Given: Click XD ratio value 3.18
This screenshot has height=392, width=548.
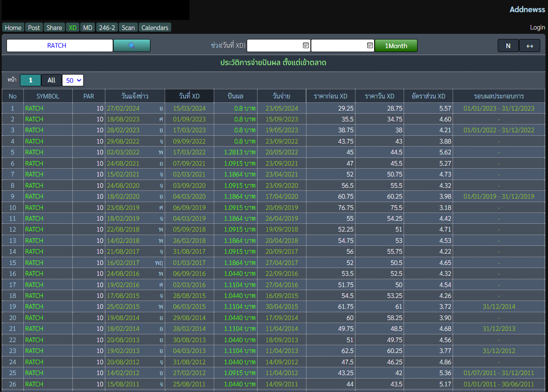Looking at the screenshot, I should [445, 208].
